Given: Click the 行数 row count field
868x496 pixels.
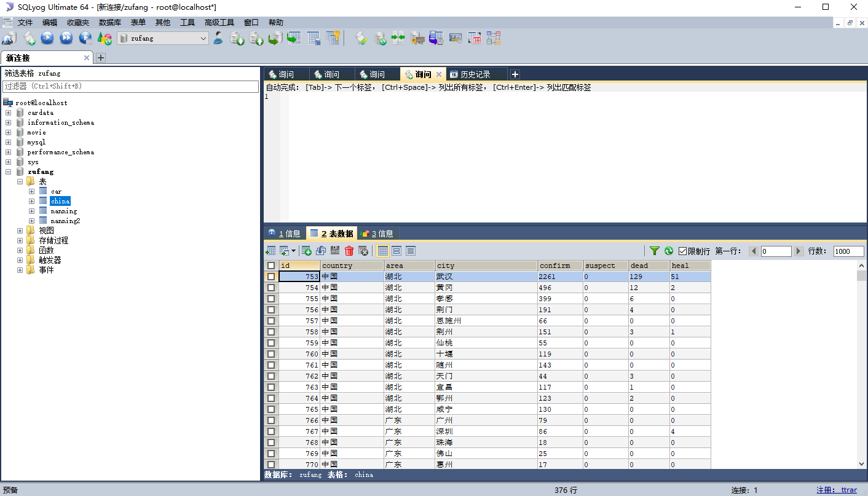Looking at the screenshot, I should click(848, 251).
